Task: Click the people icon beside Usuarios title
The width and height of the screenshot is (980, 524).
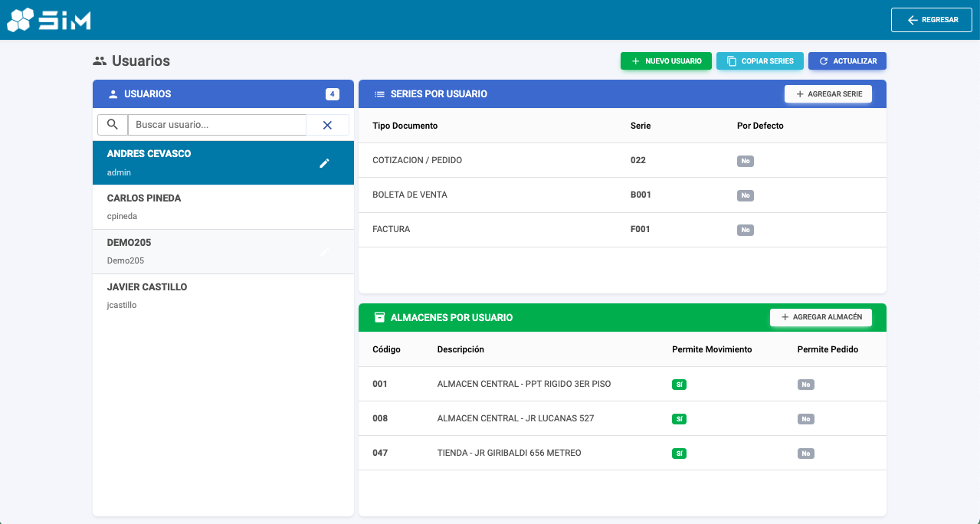Action: [100, 61]
